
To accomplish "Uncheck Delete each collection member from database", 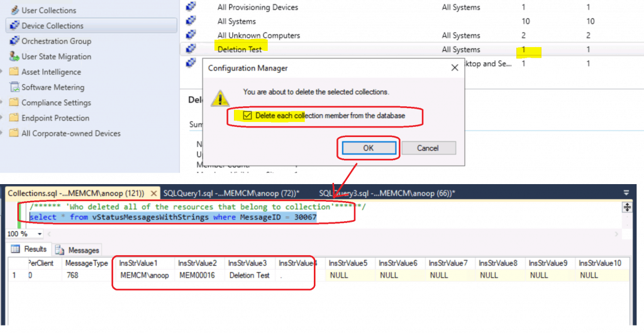I will point(247,116).
